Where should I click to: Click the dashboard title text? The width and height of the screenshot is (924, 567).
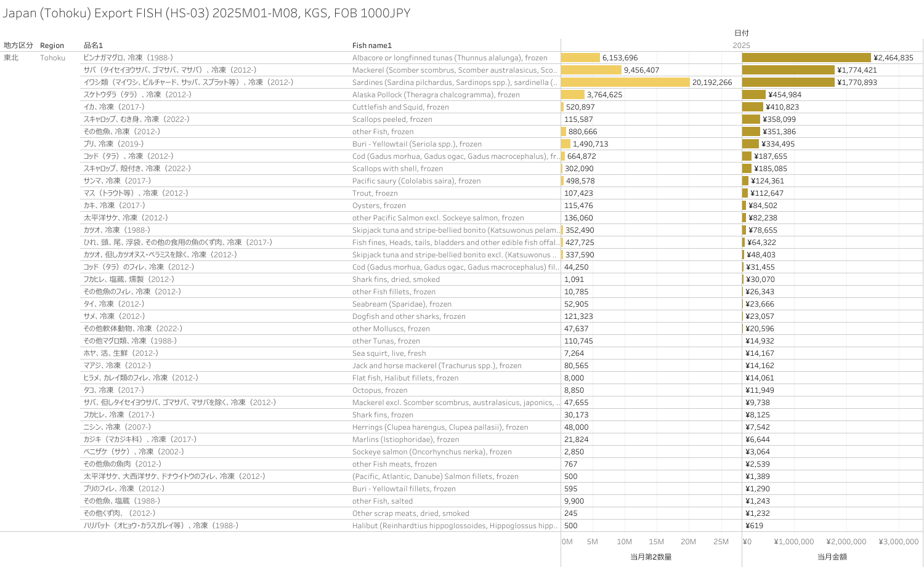click(206, 14)
